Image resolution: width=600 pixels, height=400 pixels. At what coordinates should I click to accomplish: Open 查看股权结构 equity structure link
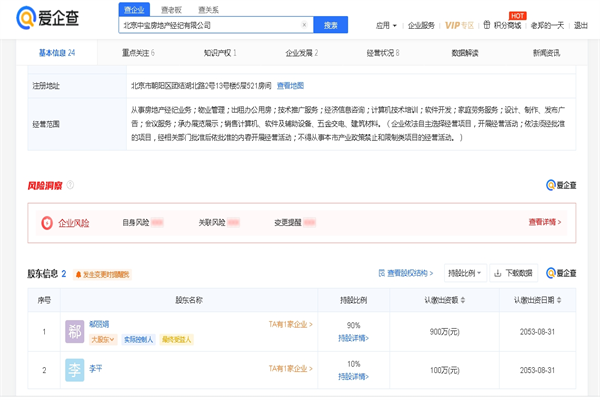[406, 273]
